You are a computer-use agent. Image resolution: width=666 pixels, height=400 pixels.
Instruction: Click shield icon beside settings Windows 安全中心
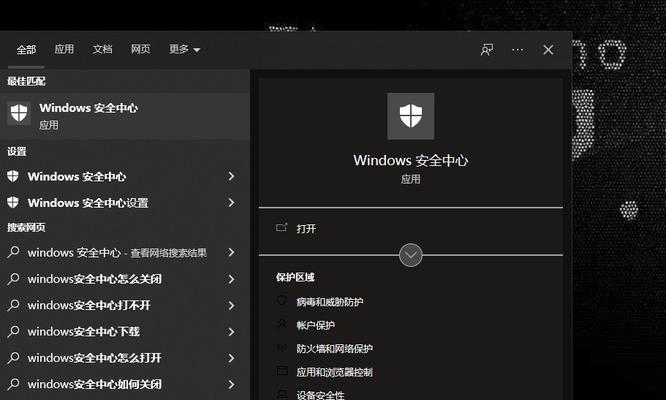point(13,176)
